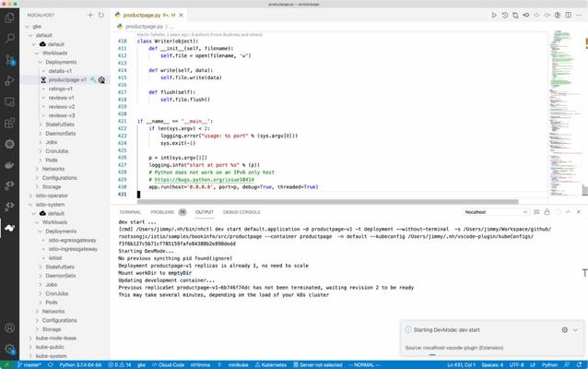Close the productpage.py editor tab
The width and height of the screenshot is (588, 369).
pos(182,15)
